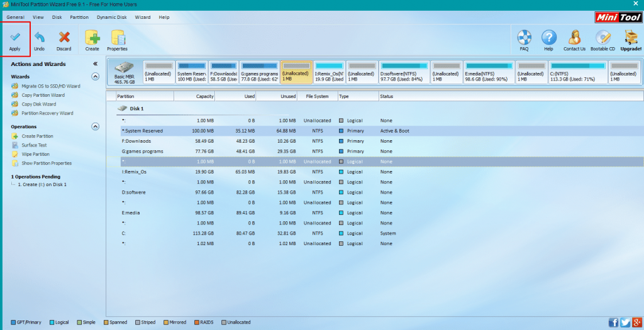Open the View menu

click(x=38, y=17)
